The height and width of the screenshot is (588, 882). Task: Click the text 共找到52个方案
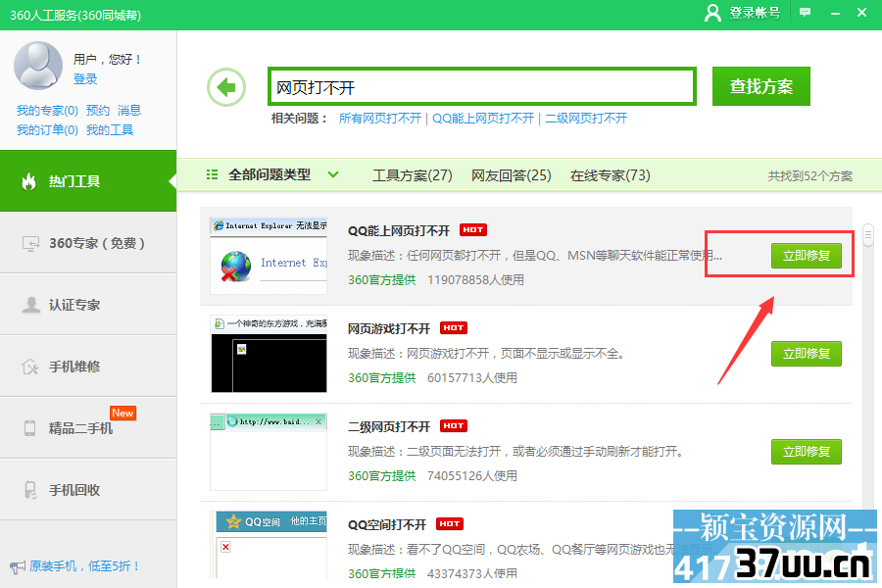click(810, 176)
